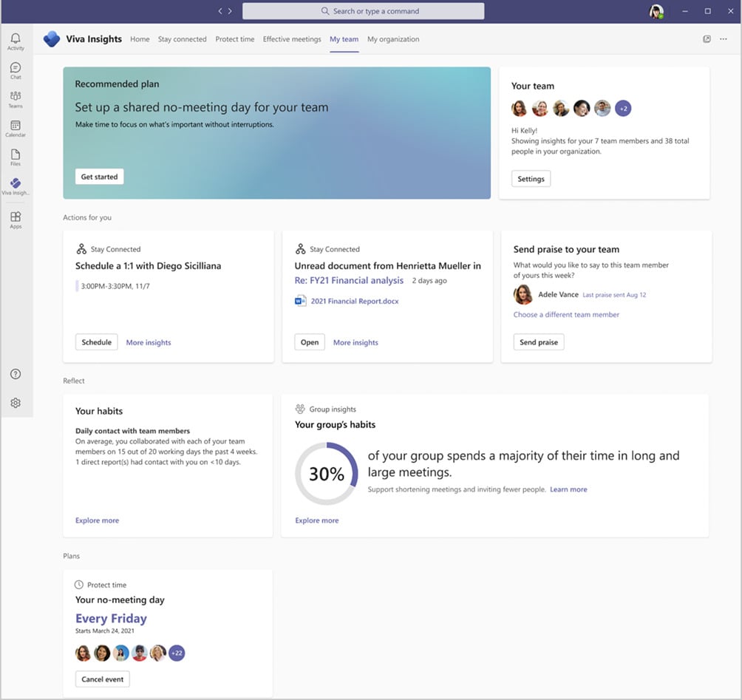Focus the Search or type a command box

(364, 11)
